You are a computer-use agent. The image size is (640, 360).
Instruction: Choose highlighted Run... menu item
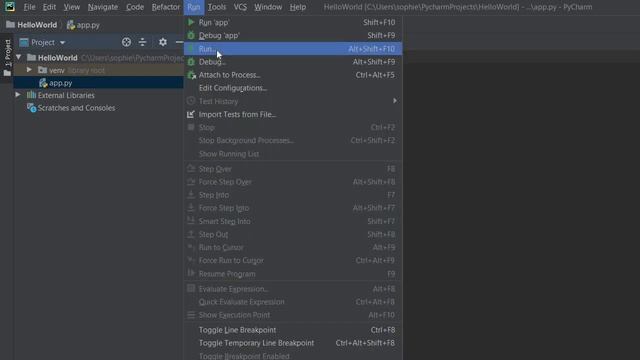293,49
